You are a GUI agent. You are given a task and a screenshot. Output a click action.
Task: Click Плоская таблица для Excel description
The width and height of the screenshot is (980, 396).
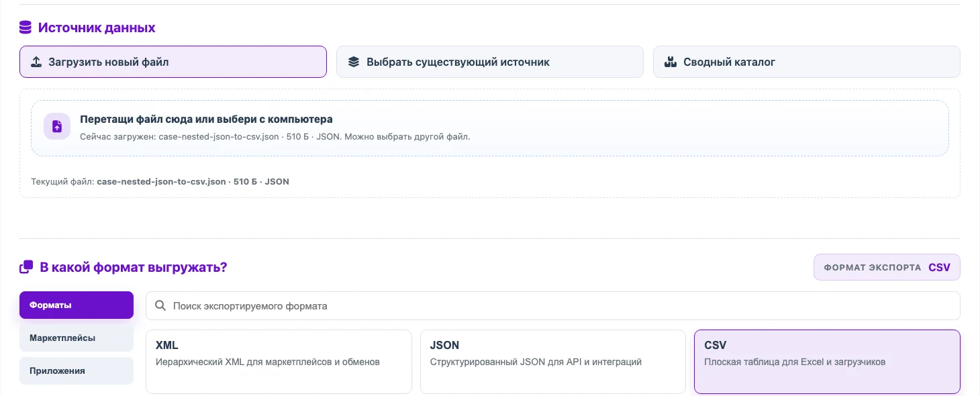click(x=795, y=362)
